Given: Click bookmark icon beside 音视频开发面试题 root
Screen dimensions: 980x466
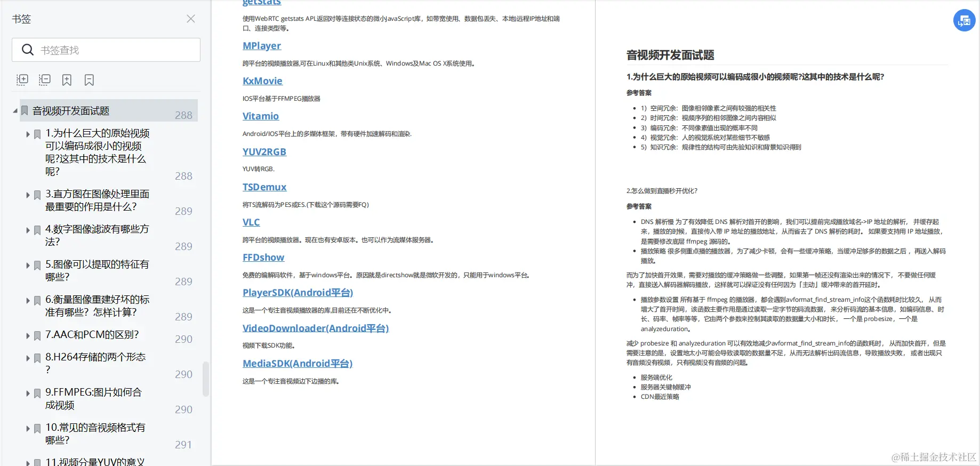Looking at the screenshot, I should tap(25, 111).
